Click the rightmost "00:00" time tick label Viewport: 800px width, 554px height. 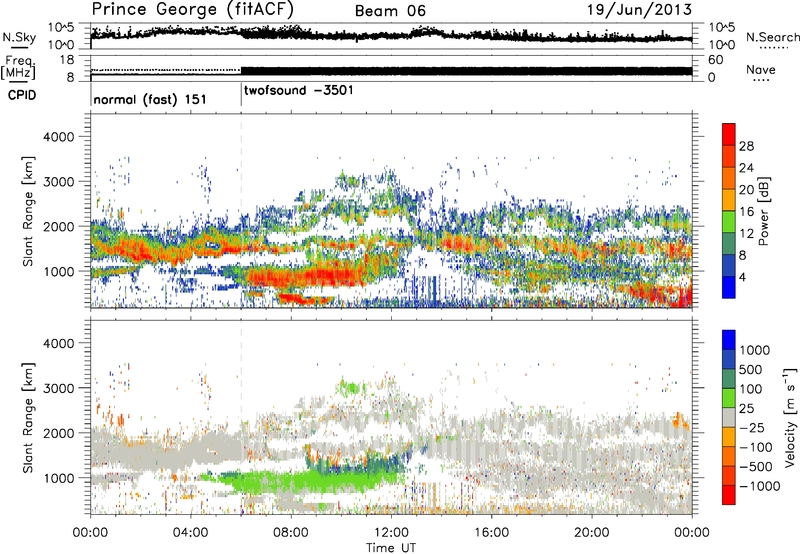click(692, 532)
